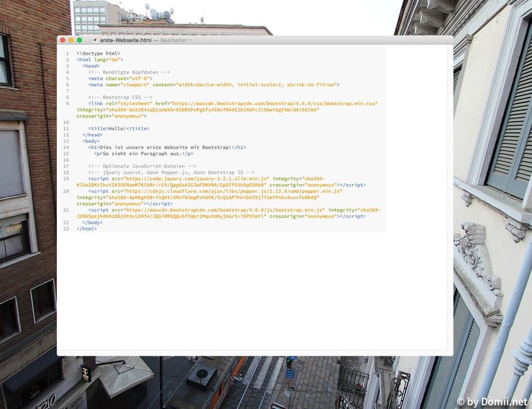
Task: Maximize the window with the green button
Action: (x=80, y=40)
